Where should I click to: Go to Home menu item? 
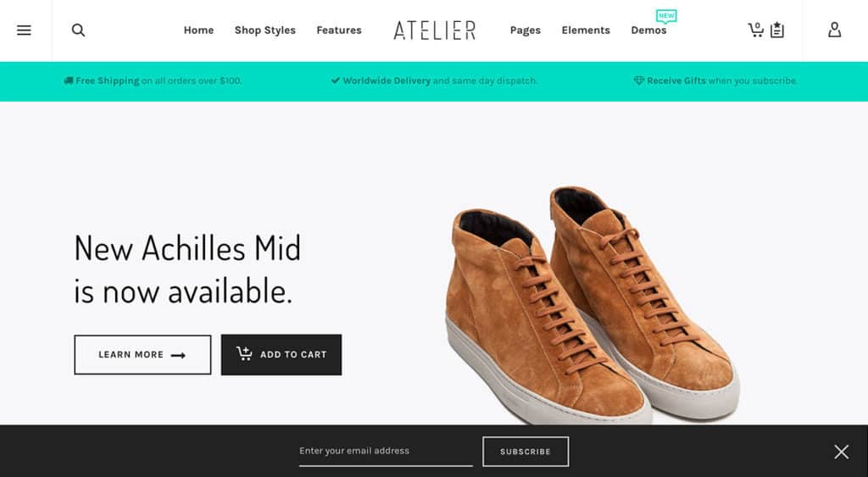(x=198, y=31)
